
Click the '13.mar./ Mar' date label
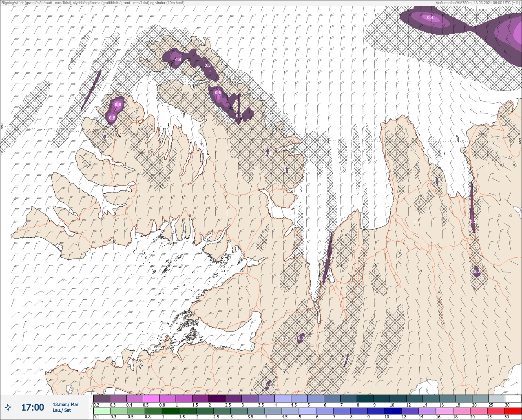pyautogui.click(x=66, y=404)
